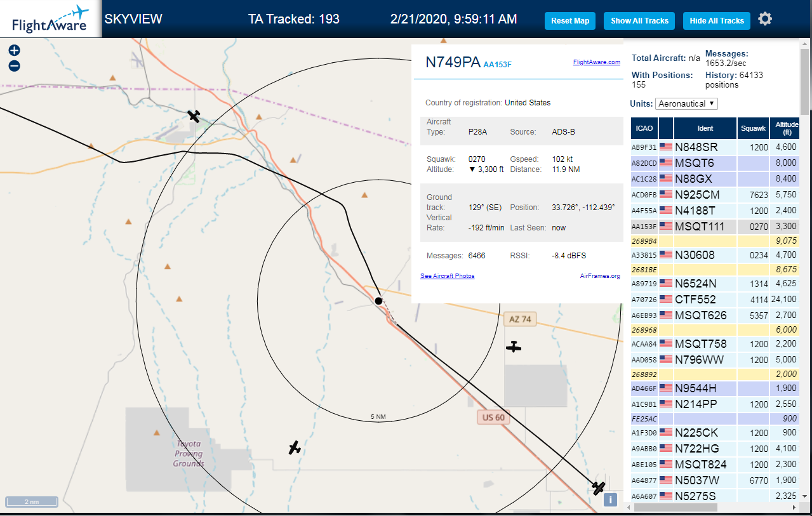Select the CTF552 row
The image size is (812, 516).
(715, 299)
